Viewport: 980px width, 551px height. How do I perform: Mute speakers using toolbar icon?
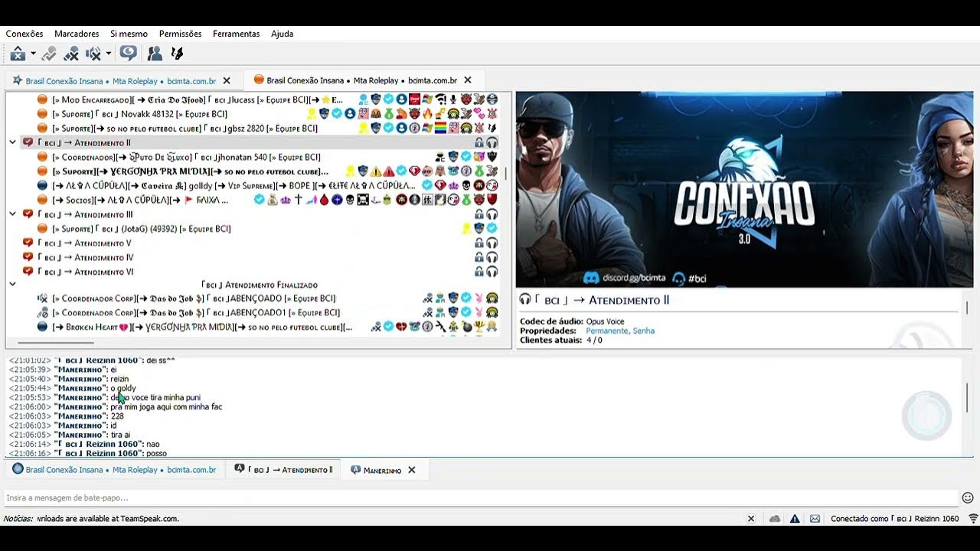point(93,54)
